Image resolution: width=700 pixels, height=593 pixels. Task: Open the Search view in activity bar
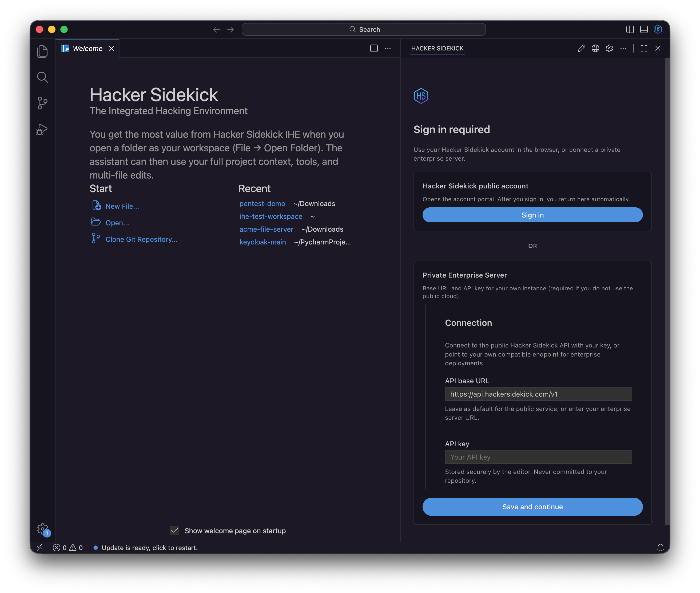42,77
